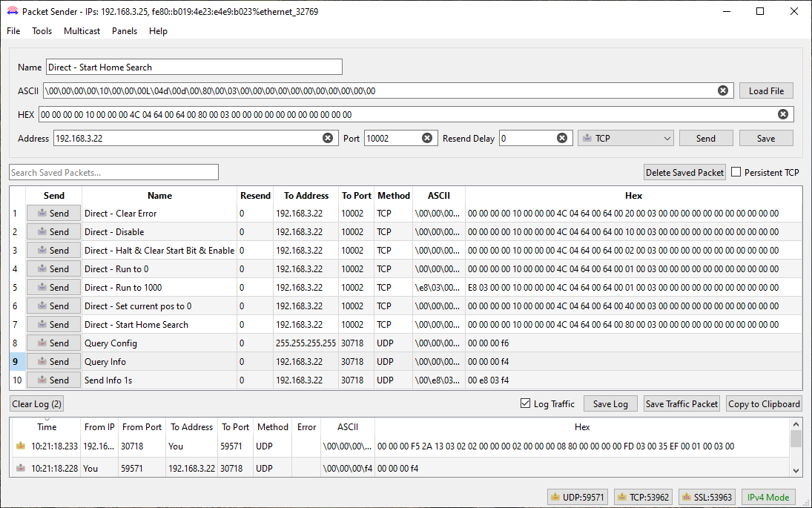Screen dimensions: 812x508
Task: Send the Query Config saved packet
Action: coord(53,343)
